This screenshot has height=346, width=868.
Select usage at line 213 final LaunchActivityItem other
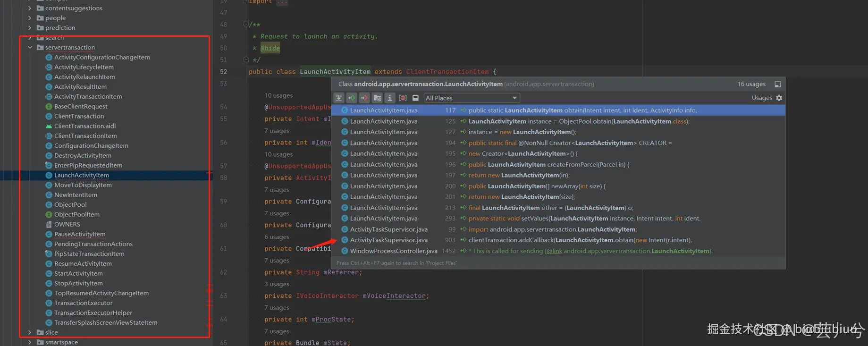[558, 208]
